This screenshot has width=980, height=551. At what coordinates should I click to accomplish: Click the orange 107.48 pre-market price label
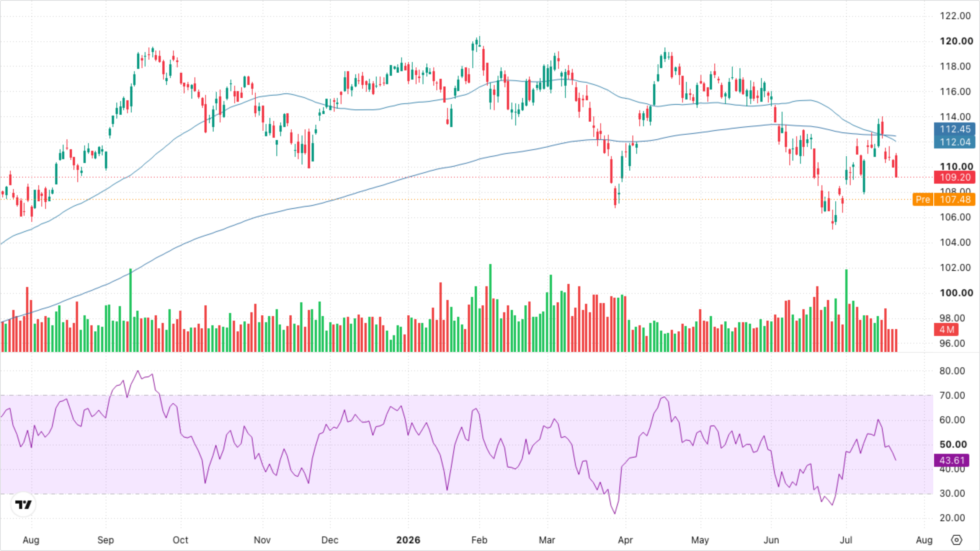click(x=955, y=199)
